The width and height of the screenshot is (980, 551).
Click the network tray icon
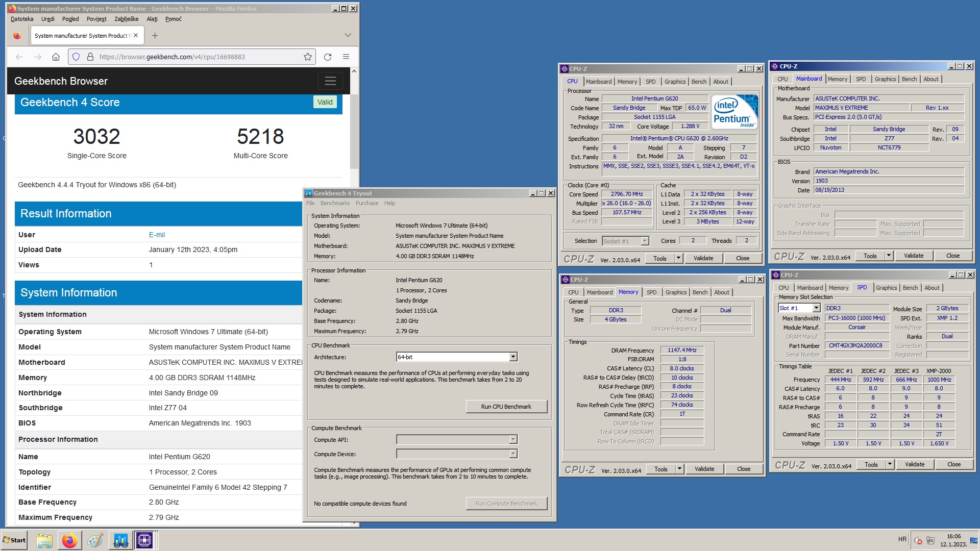pos(930,540)
